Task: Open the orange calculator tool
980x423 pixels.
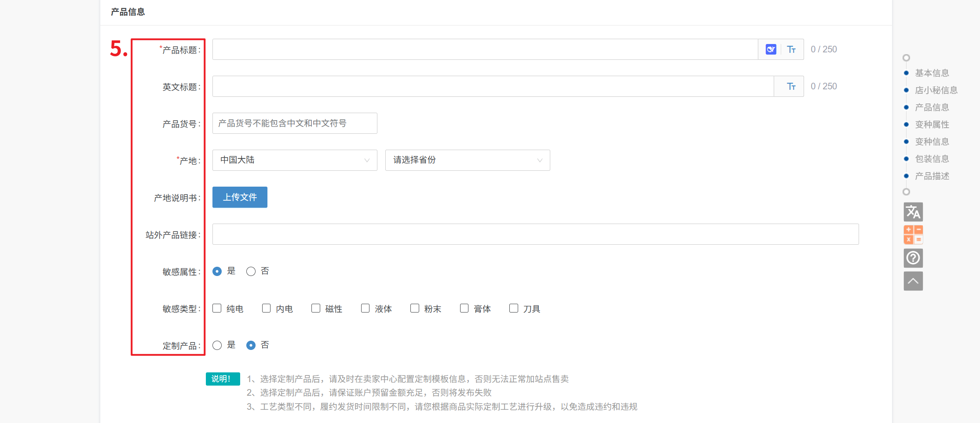Action: coord(913,235)
